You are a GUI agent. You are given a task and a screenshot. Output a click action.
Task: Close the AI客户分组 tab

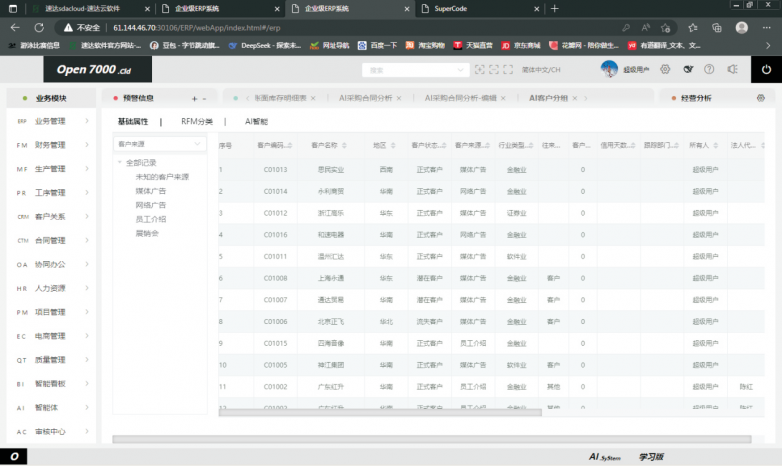click(576, 98)
